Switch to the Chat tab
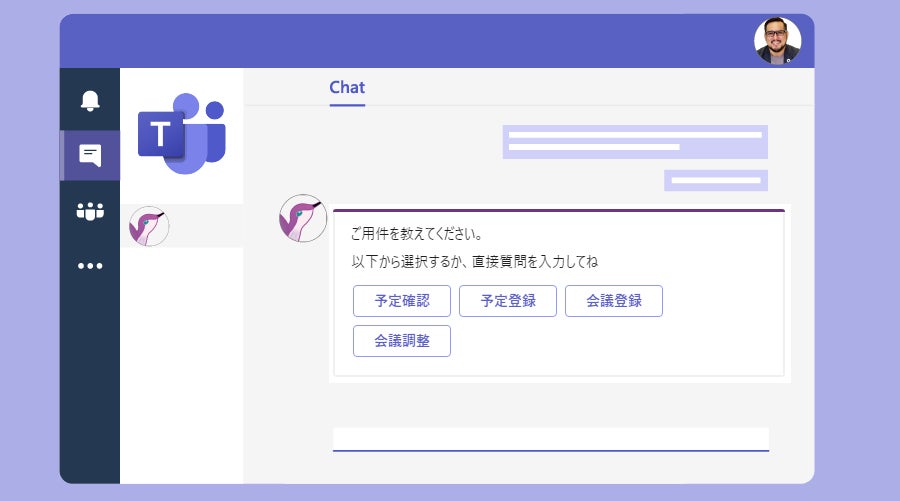 [347, 88]
